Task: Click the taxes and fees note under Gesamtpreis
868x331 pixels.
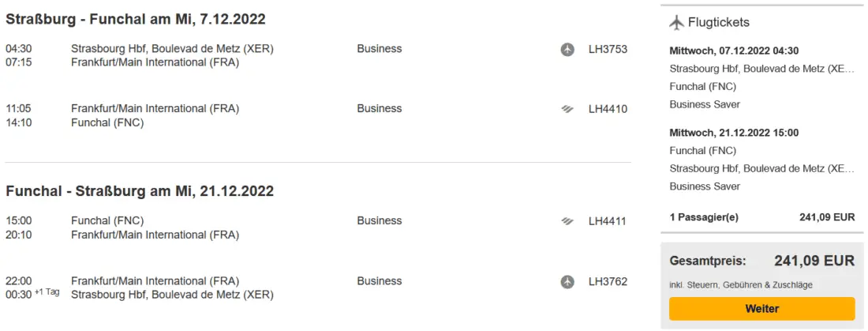Action: [x=741, y=284]
